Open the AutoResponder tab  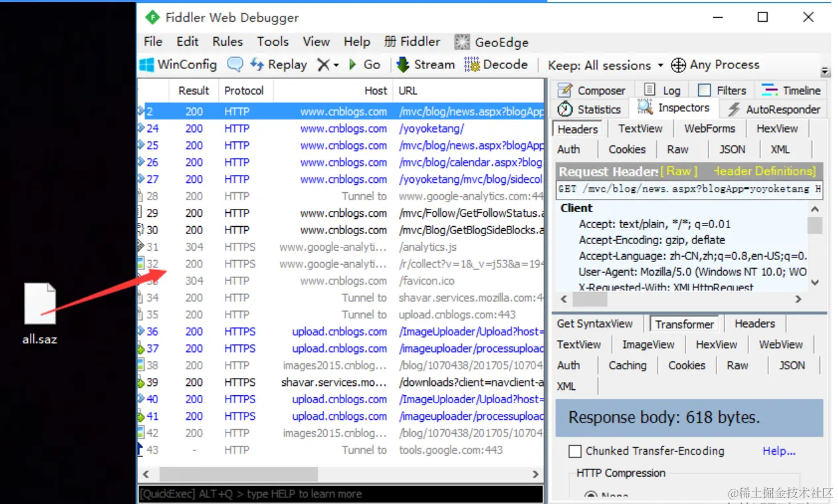pos(774,109)
